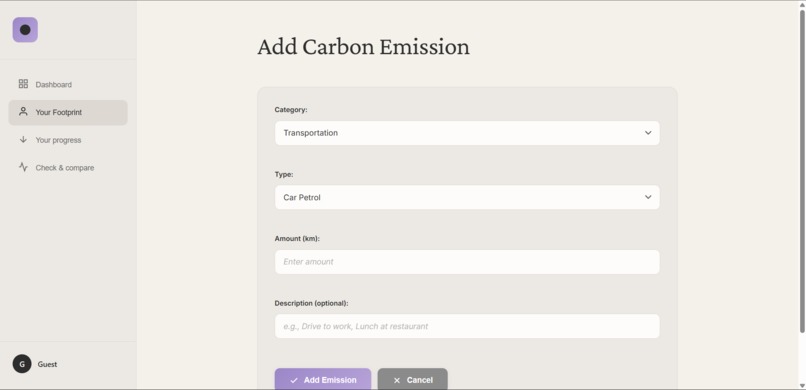The height and width of the screenshot is (390, 806).
Task: Focus the Amount (km) input field
Action: click(x=467, y=262)
